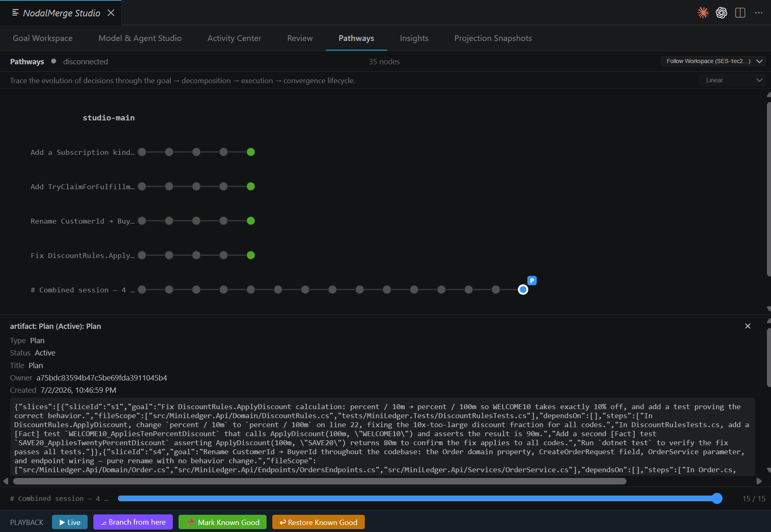Open the Model & Agent Studio tab
Screen dimensions: 771x532
pyautogui.click(x=140, y=38)
